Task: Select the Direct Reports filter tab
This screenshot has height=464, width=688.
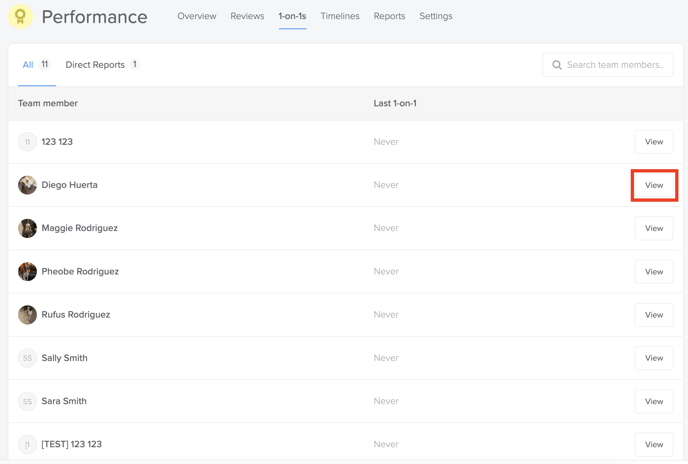Action: pyautogui.click(x=102, y=65)
